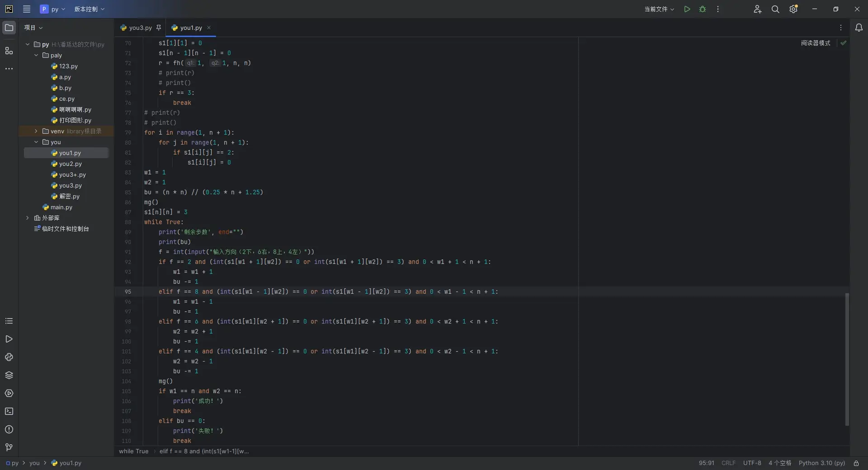Close the you1.py editor tab
This screenshot has width=868, height=470.
click(x=209, y=28)
